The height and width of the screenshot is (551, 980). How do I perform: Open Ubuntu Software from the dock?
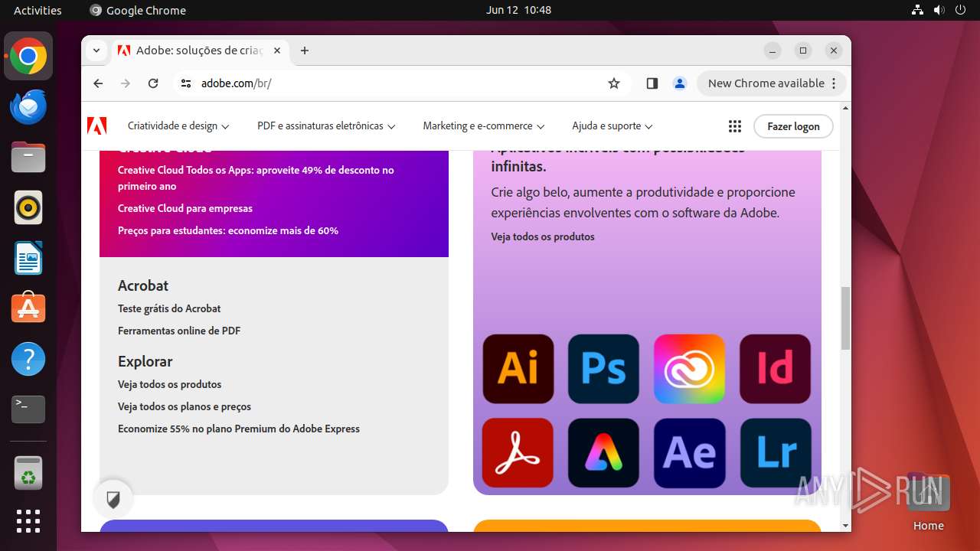click(28, 308)
